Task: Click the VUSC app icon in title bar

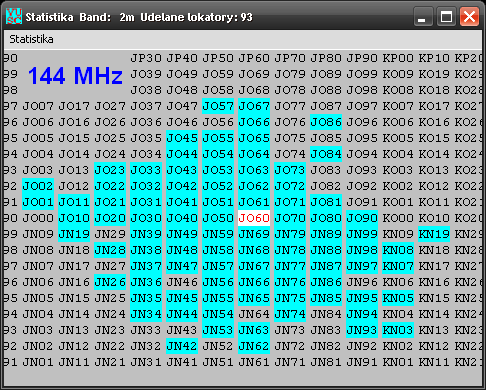Action: tap(14, 16)
